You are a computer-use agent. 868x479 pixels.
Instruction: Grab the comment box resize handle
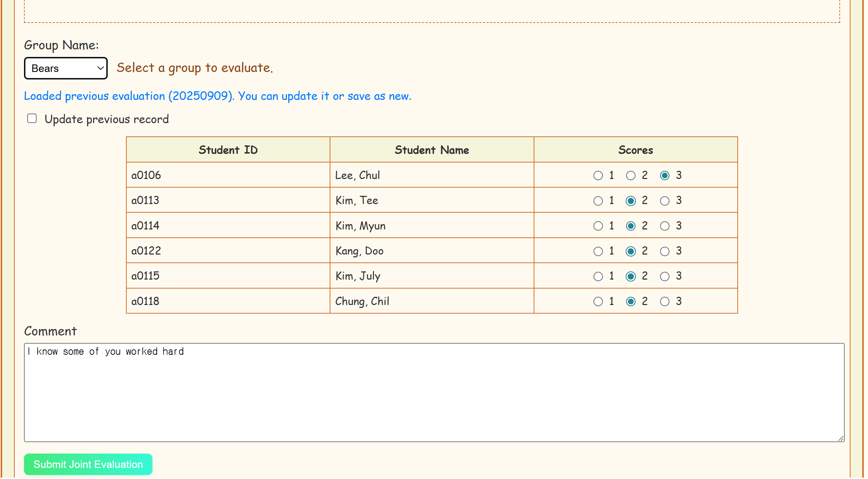(x=841, y=439)
